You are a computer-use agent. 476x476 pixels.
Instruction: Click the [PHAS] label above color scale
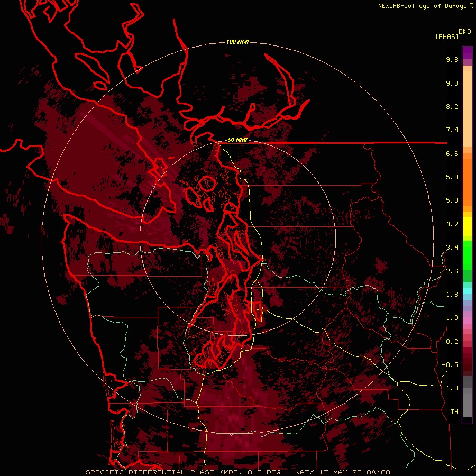pyautogui.click(x=447, y=37)
